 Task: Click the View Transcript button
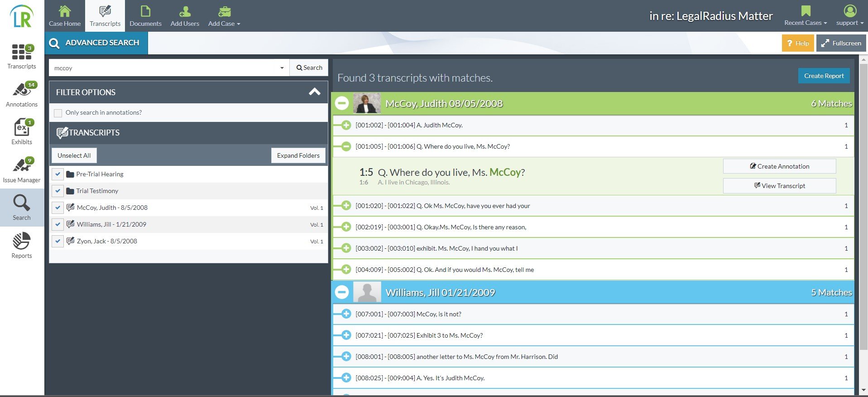click(779, 186)
